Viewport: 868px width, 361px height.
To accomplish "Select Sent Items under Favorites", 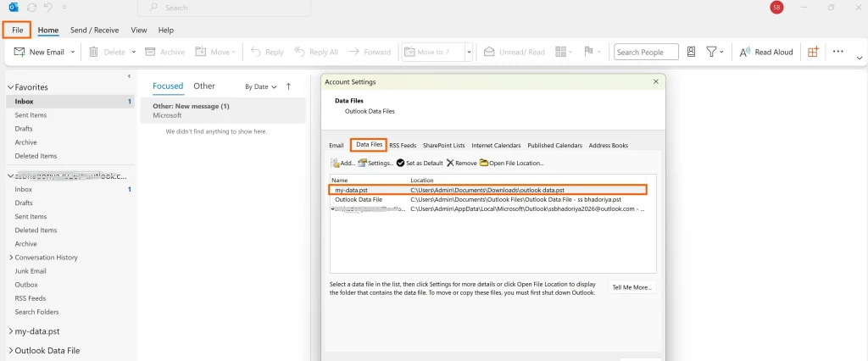I will (x=31, y=115).
